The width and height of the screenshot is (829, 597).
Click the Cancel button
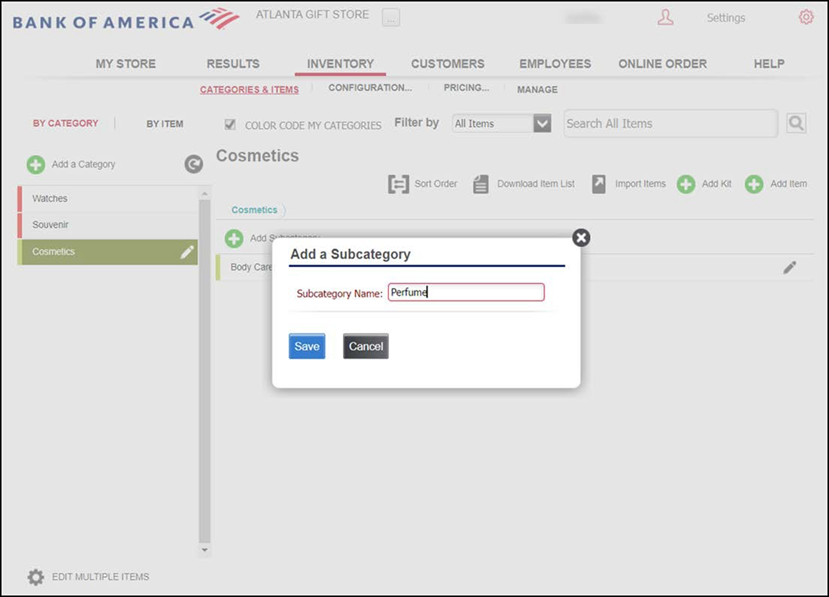pyautogui.click(x=365, y=346)
